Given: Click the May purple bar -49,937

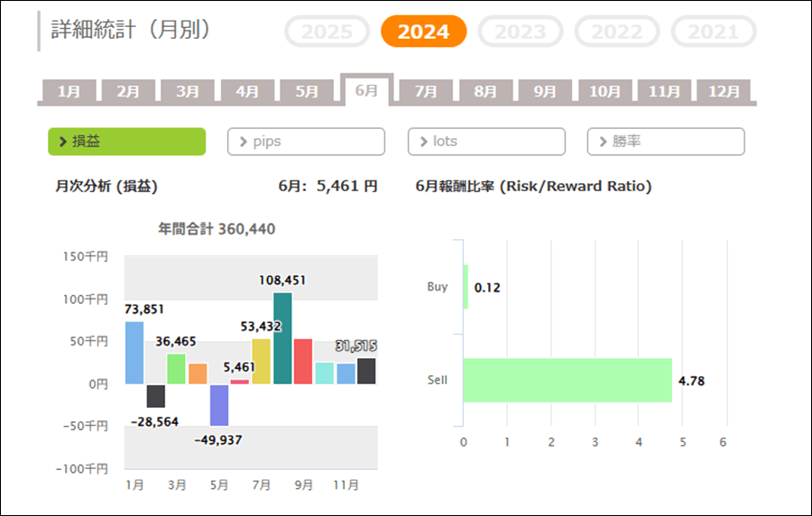Looking at the screenshot, I should click(219, 405).
